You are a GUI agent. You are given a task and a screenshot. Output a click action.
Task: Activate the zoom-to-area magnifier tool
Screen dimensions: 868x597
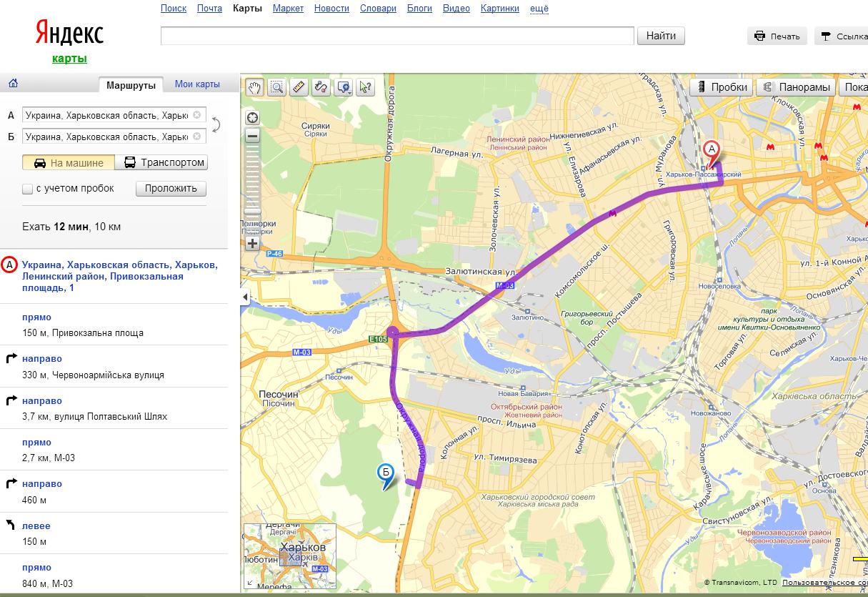(277, 87)
